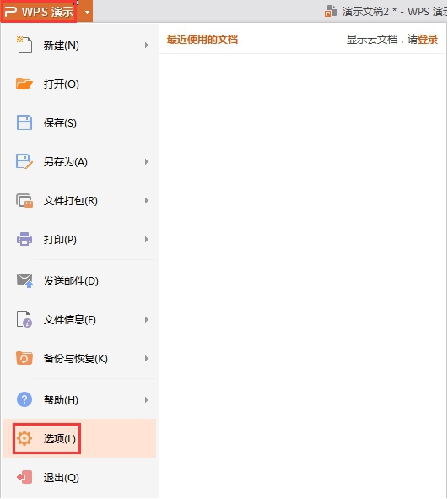Viewport: 448px width, 499px height.
Task: Click the options gear icon
Action: [24, 438]
